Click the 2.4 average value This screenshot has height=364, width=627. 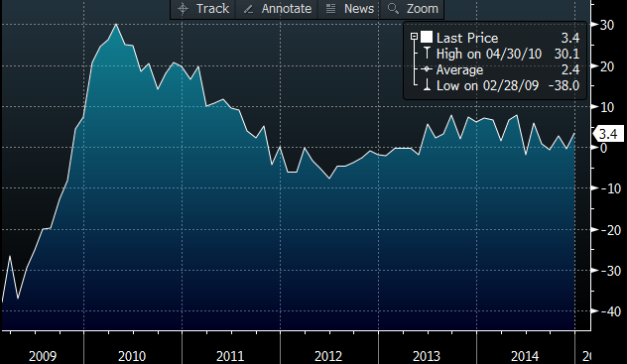point(570,69)
